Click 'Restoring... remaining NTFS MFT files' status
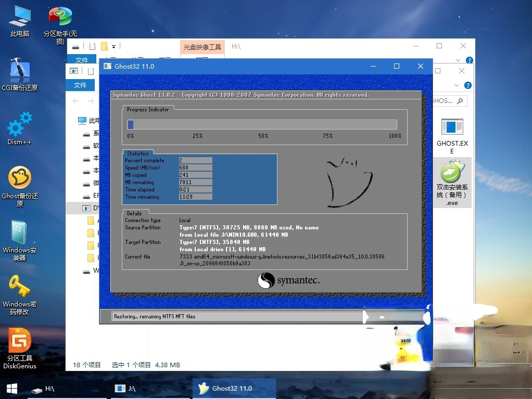532x399 pixels. point(155,316)
